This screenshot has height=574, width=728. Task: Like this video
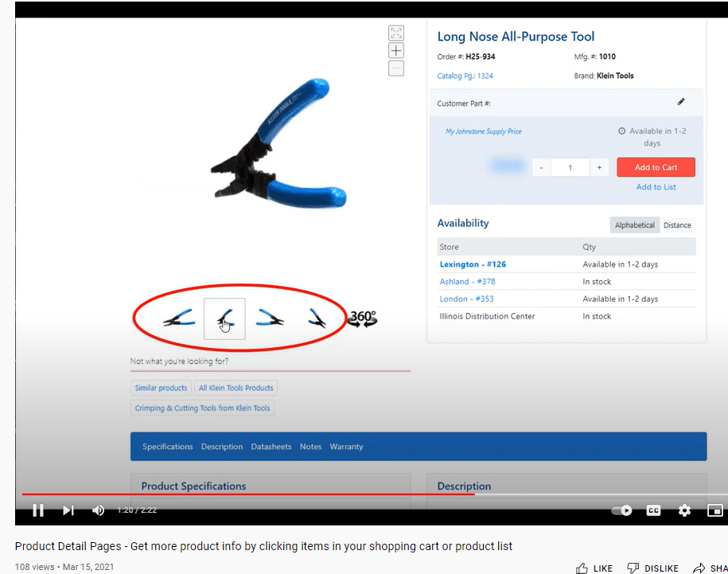[x=594, y=568]
